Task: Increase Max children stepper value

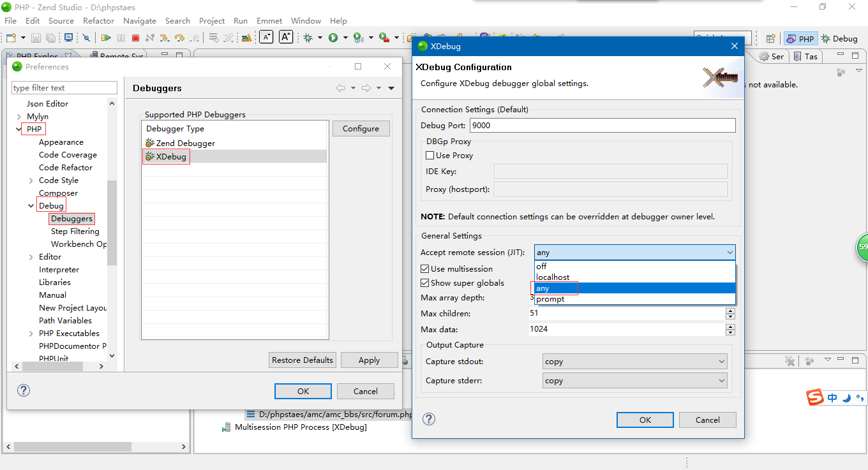Action: (x=730, y=311)
